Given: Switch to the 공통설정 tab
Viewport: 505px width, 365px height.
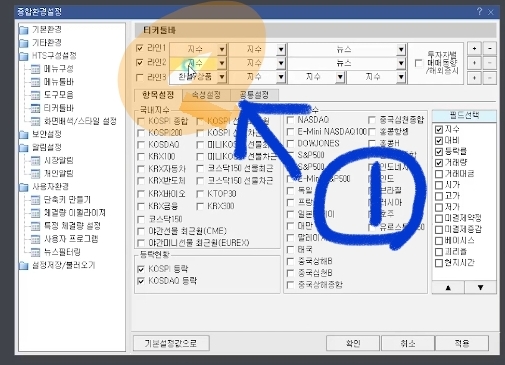Looking at the screenshot, I should (255, 95).
